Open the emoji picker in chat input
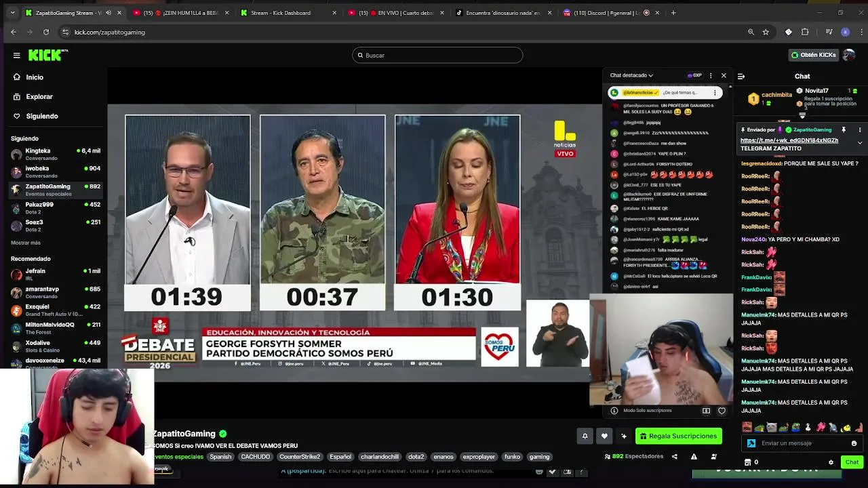This screenshot has height=488, width=868. 854,443
